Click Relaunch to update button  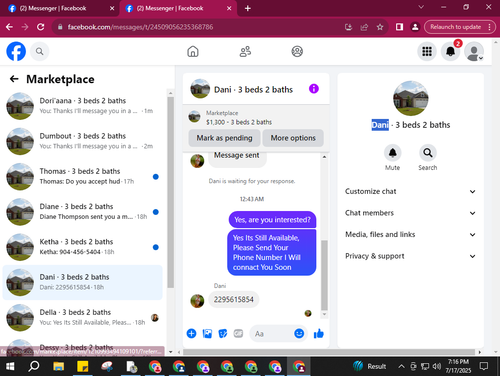coord(455,27)
